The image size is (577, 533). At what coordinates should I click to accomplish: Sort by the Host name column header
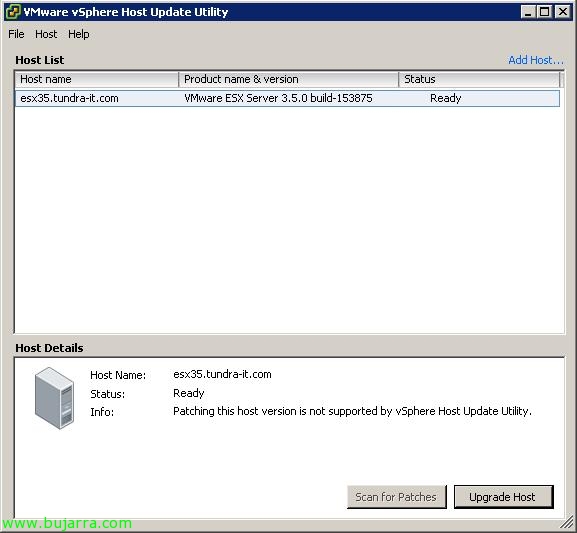click(x=97, y=79)
